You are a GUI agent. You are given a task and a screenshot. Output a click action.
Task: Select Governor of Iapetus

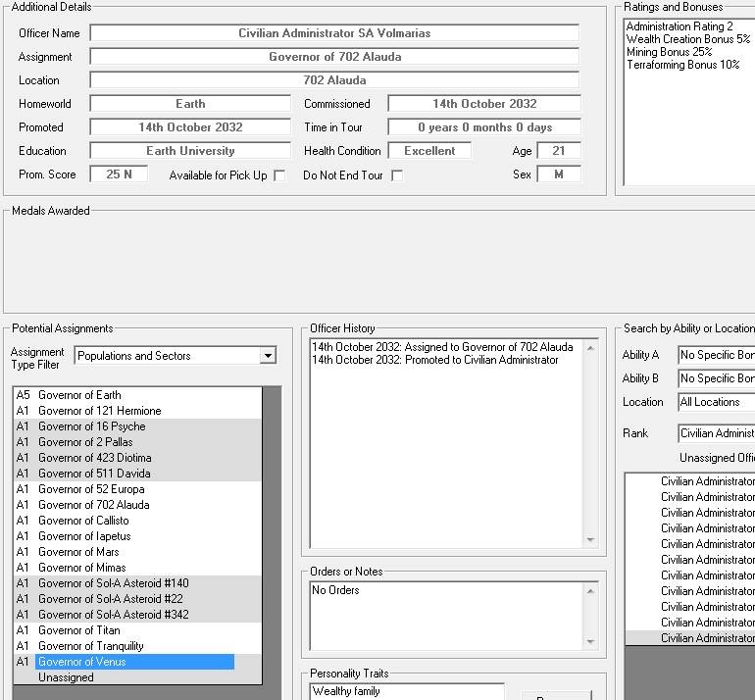click(137, 536)
